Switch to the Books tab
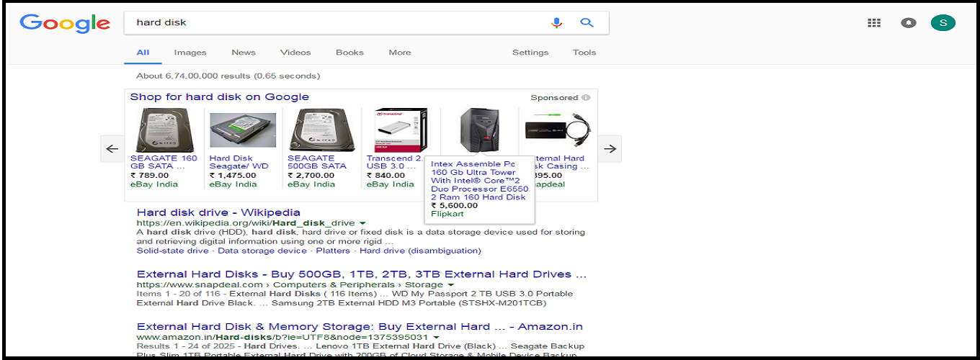This screenshot has width=980, height=360. click(349, 53)
